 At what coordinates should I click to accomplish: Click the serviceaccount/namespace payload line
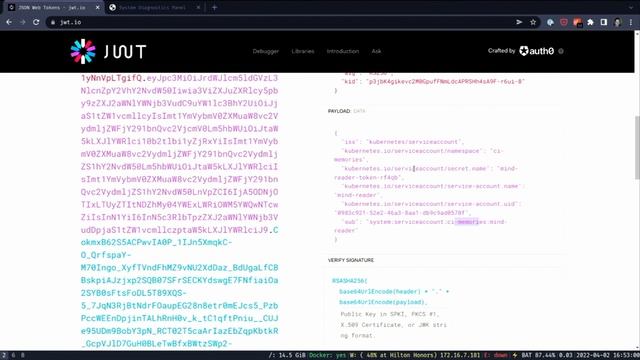[x=418, y=155]
